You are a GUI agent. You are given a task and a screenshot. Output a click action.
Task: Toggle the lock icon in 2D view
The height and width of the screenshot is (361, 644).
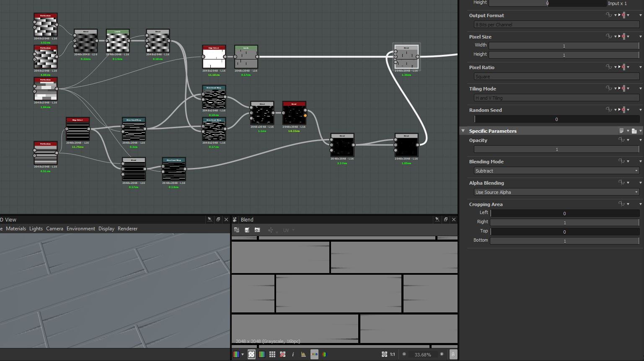click(453, 354)
